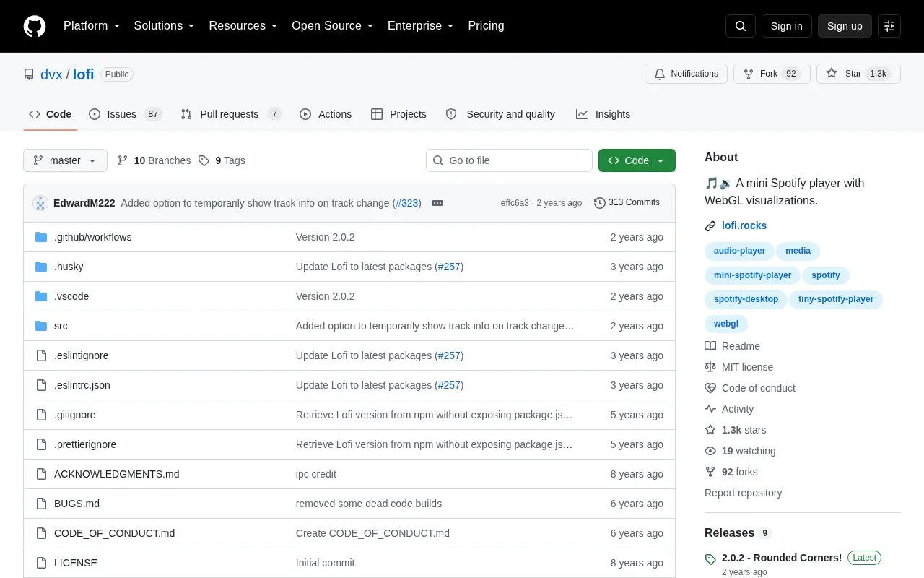
Task: Toggle Notifications for this repository
Action: (x=686, y=74)
